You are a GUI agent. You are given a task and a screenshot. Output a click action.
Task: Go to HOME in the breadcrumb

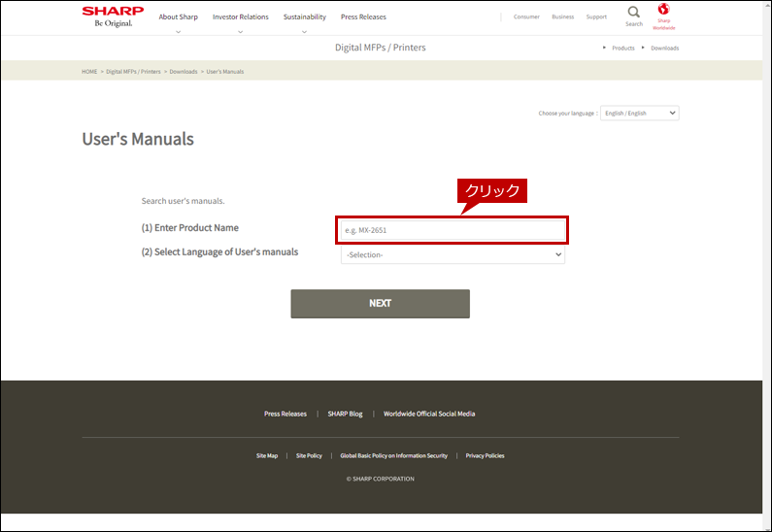(89, 72)
